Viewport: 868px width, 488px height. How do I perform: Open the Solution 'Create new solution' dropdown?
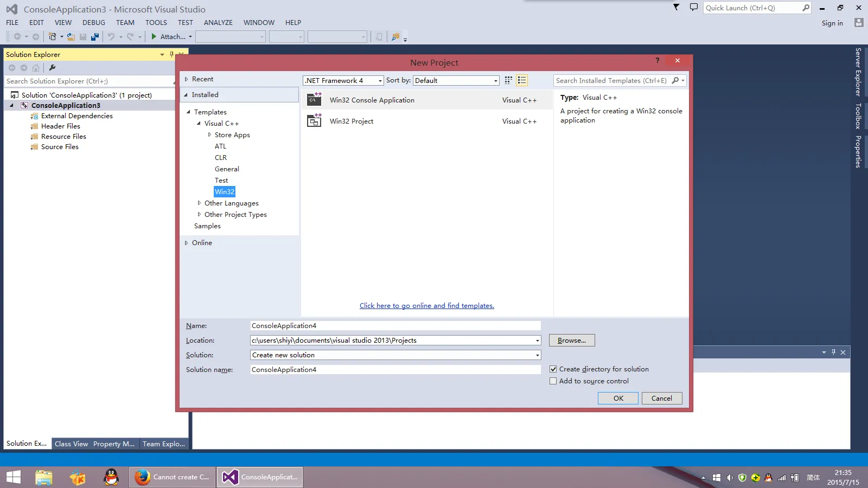coord(537,355)
